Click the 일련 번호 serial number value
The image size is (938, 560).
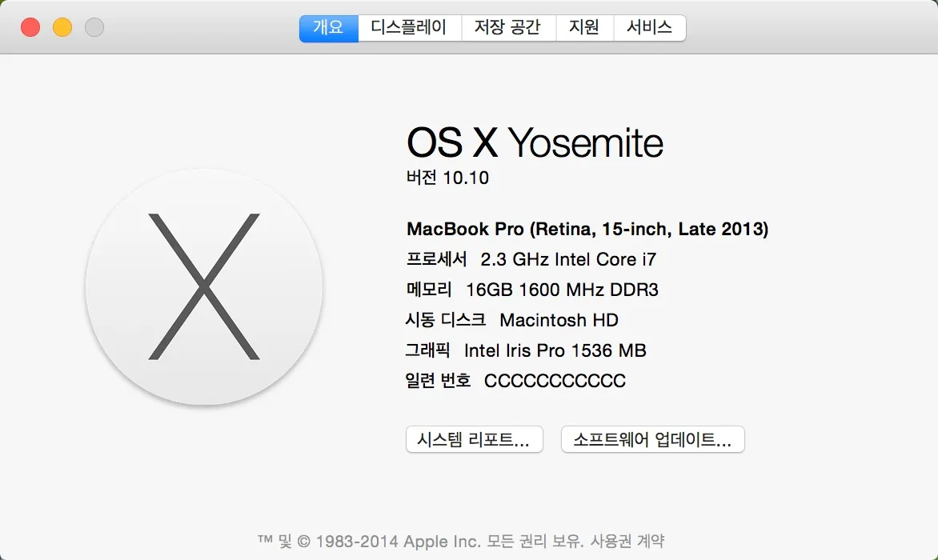click(x=555, y=381)
